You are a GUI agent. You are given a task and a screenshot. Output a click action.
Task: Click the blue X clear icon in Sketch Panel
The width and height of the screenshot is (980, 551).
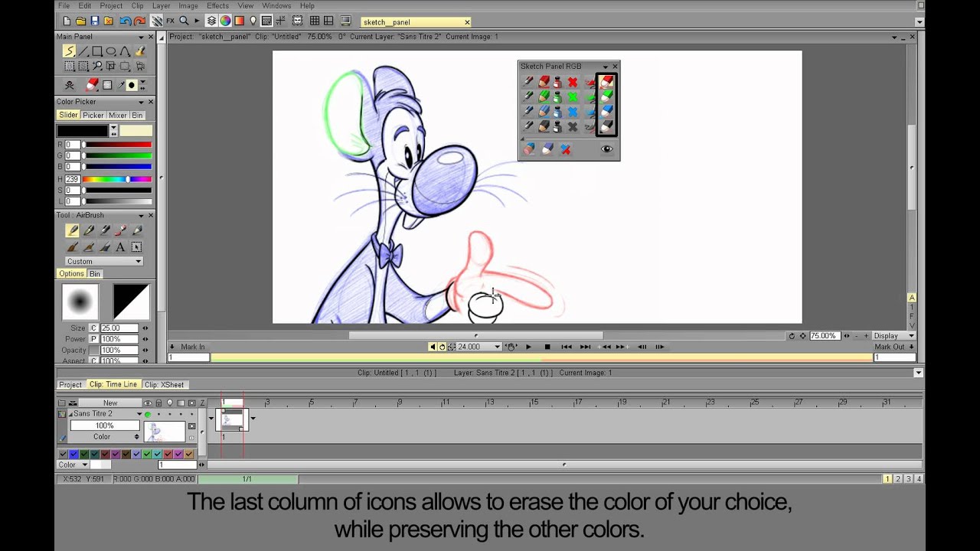tap(572, 112)
